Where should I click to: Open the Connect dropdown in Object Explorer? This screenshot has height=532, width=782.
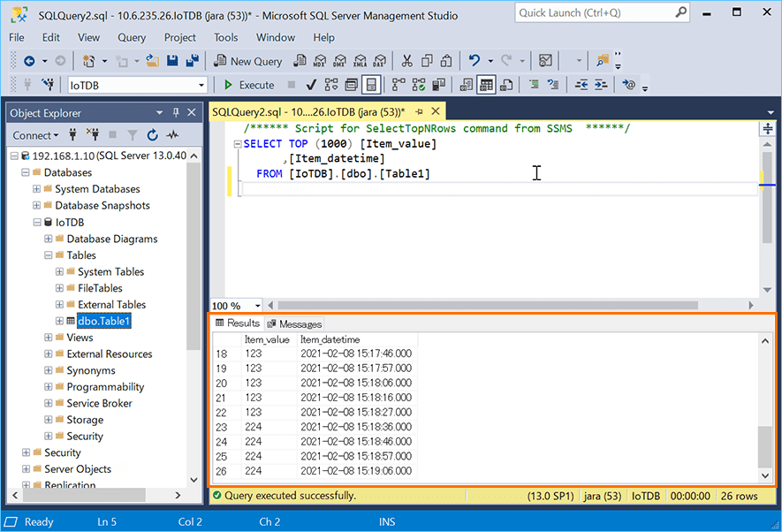[35, 135]
